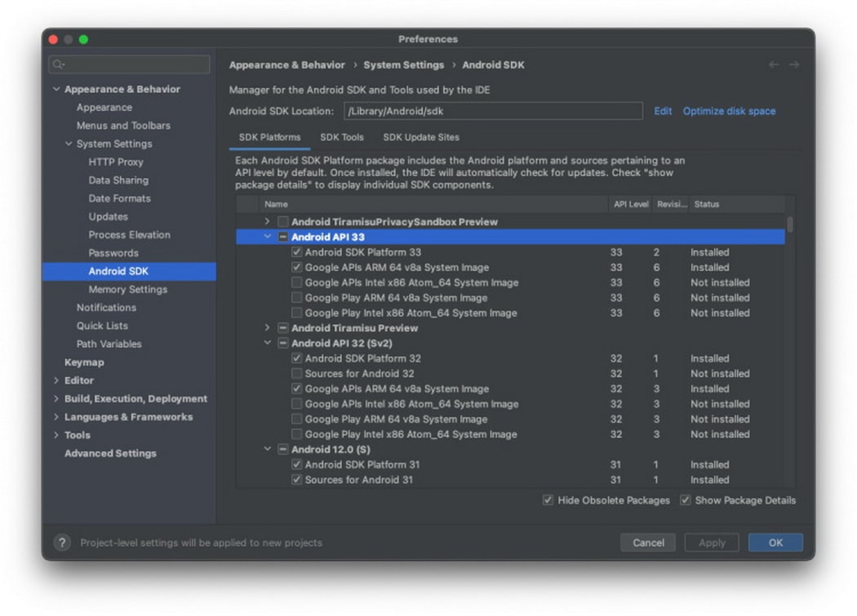Screen dimensions: 857x616
Task: Uncheck Android SDK Platform 31
Action: (296, 464)
